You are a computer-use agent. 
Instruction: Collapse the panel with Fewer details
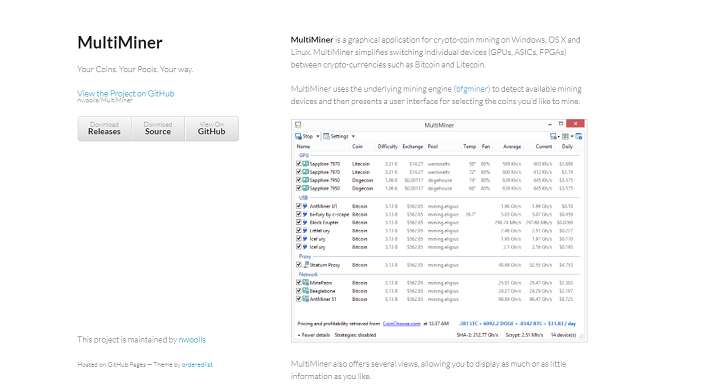pos(313,335)
